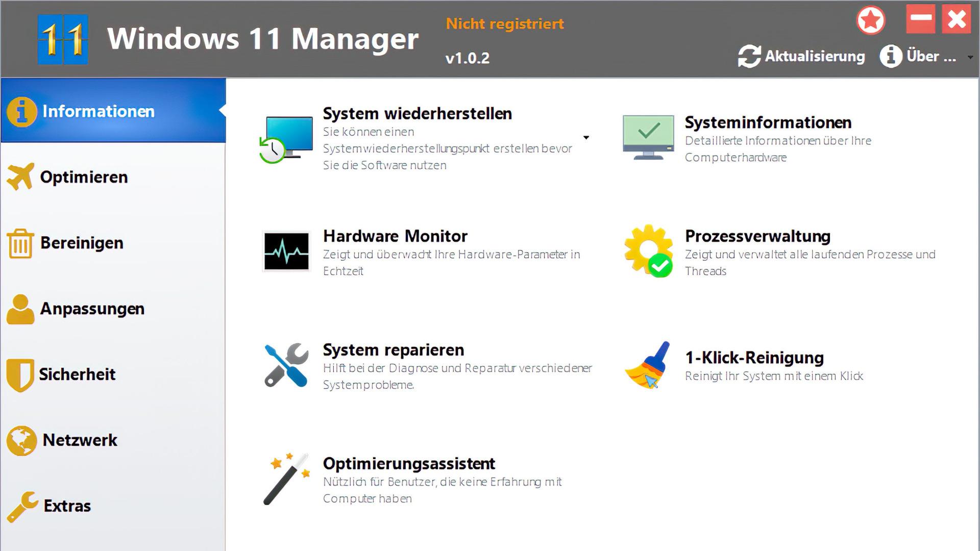The height and width of the screenshot is (551, 980).
Task: Click 'Detaillierte Informationen über Ihre Computerhardware' text
Action: [x=778, y=149]
